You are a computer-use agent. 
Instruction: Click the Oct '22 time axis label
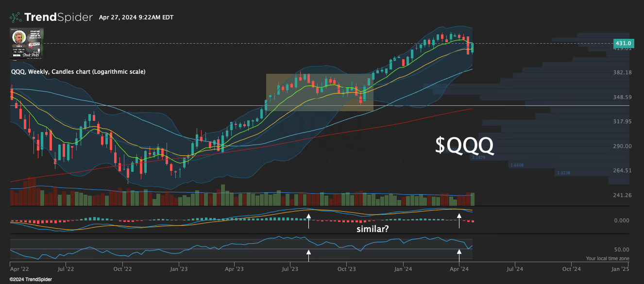click(x=123, y=268)
